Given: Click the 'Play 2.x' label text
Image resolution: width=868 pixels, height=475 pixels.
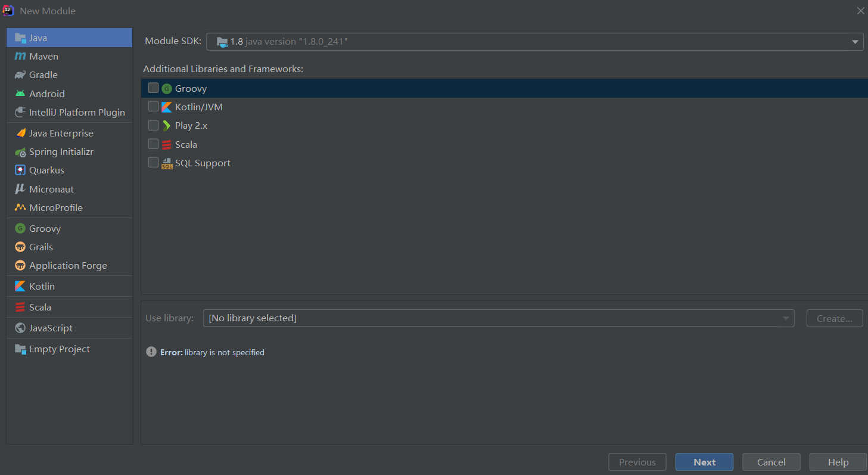Looking at the screenshot, I should coord(191,126).
